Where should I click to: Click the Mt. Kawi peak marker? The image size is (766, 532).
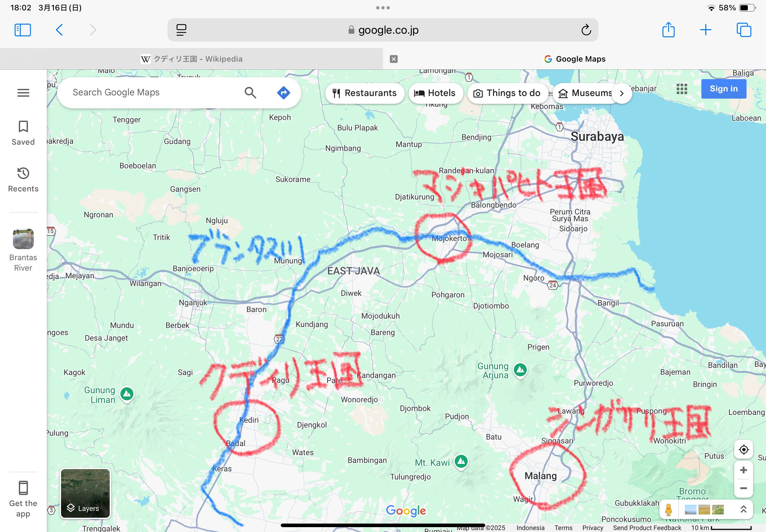(461, 462)
